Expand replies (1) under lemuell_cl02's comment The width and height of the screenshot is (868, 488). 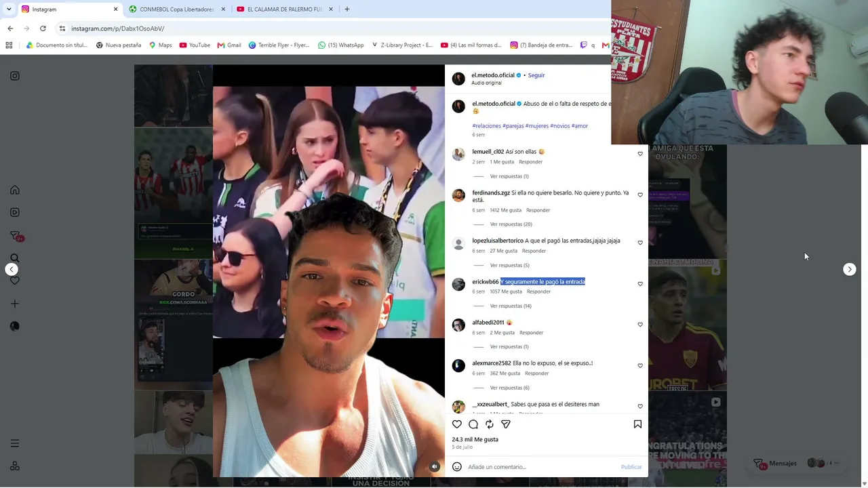(509, 176)
